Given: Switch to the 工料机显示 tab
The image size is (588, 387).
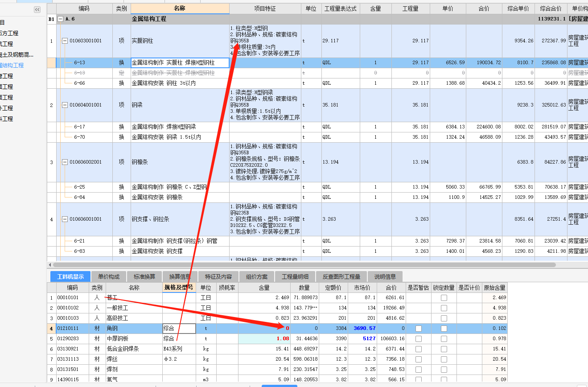Looking at the screenshot, I should tap(70, 276).
